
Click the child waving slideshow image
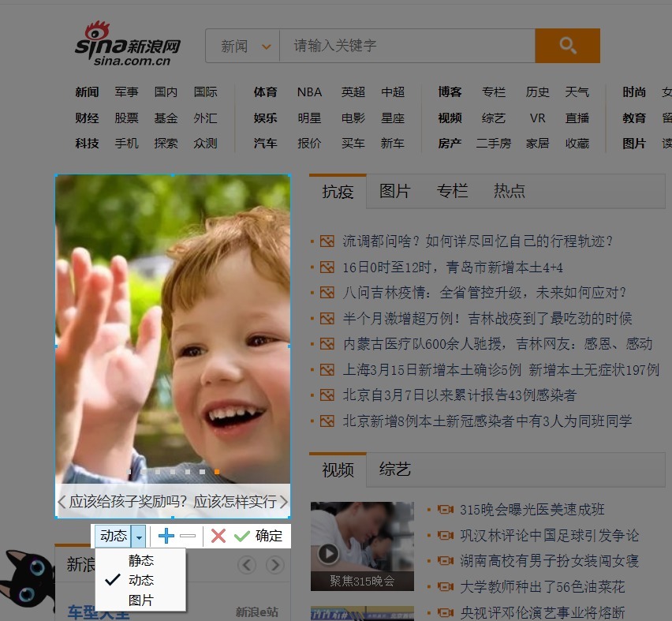[x=173, y=329]
